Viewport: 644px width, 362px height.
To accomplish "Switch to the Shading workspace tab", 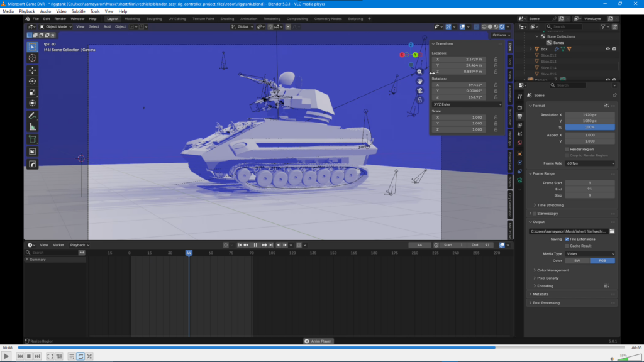I will coord(227,19).
